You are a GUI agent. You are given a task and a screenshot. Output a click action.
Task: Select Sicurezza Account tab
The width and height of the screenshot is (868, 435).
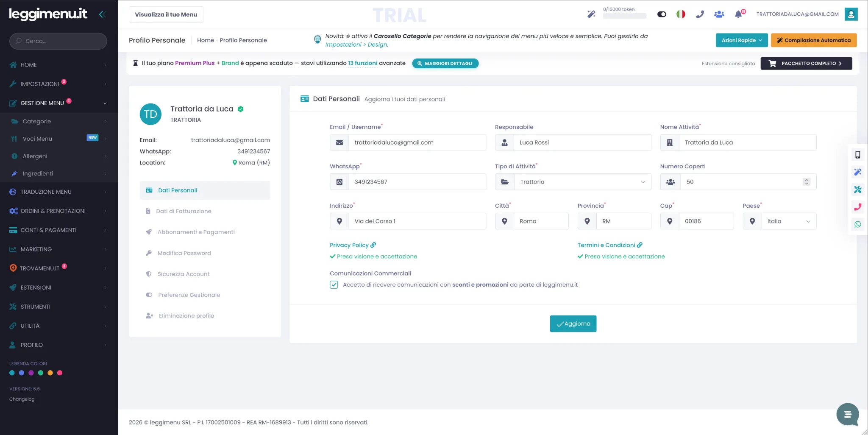pyautogui.click(x=205, y=274)
